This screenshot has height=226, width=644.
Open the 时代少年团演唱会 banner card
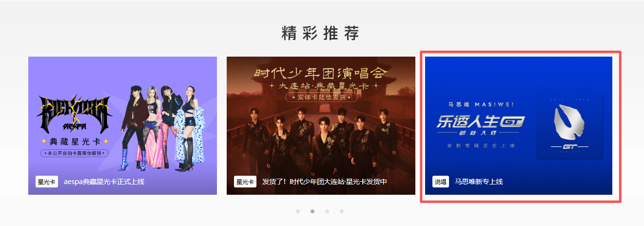coord(321,125)
